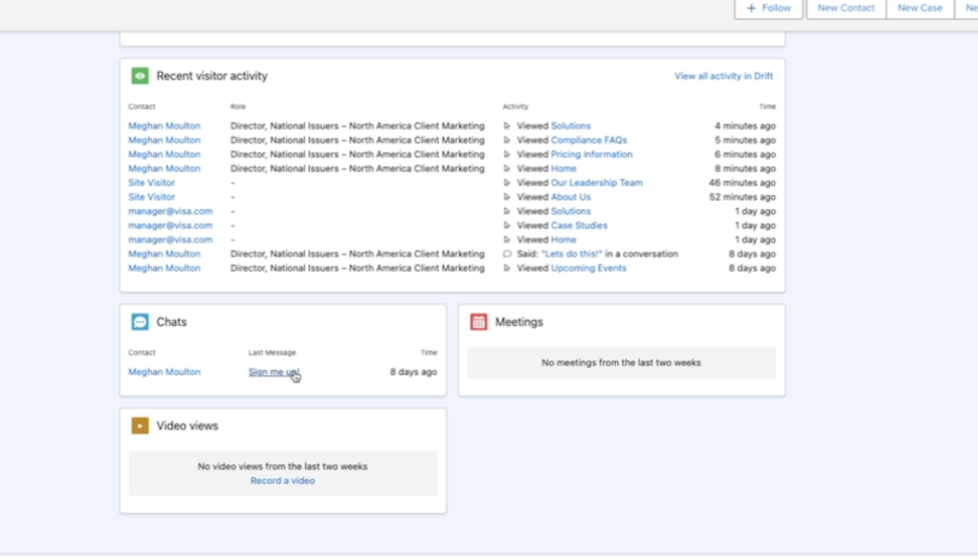Open Site Visitor who viewed About Us

coord(152,197)
